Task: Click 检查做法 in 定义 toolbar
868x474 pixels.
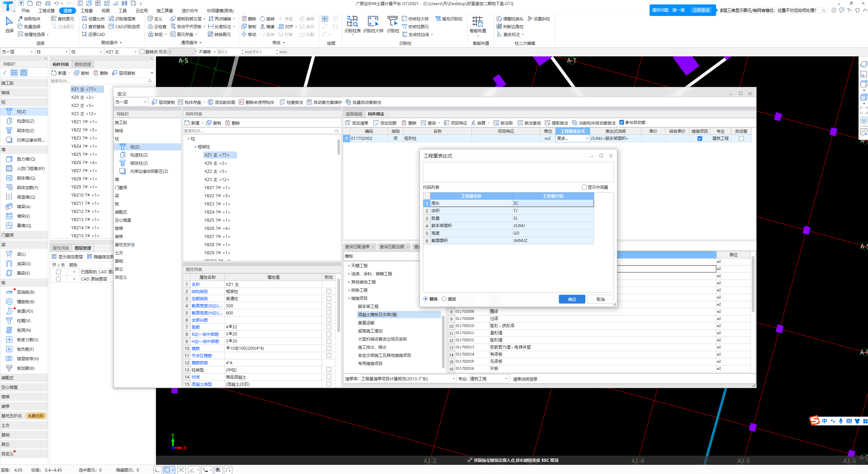Action: point(291,102)
